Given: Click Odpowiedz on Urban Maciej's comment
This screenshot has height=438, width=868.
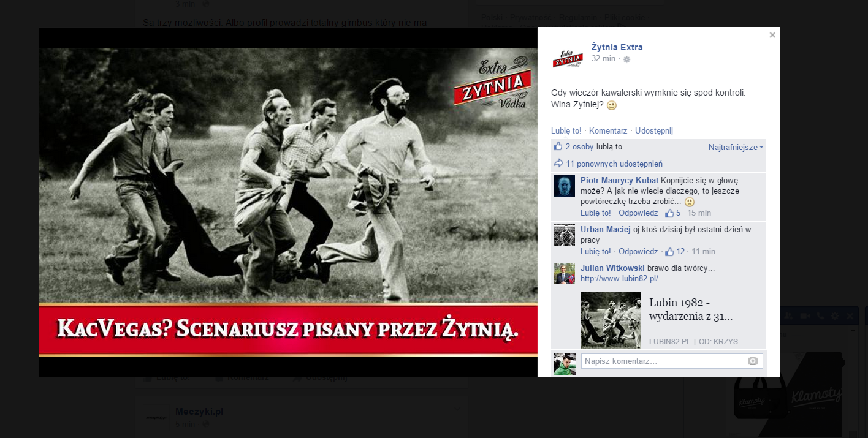Looking at the screenshot, I should [x=638, y=252].
